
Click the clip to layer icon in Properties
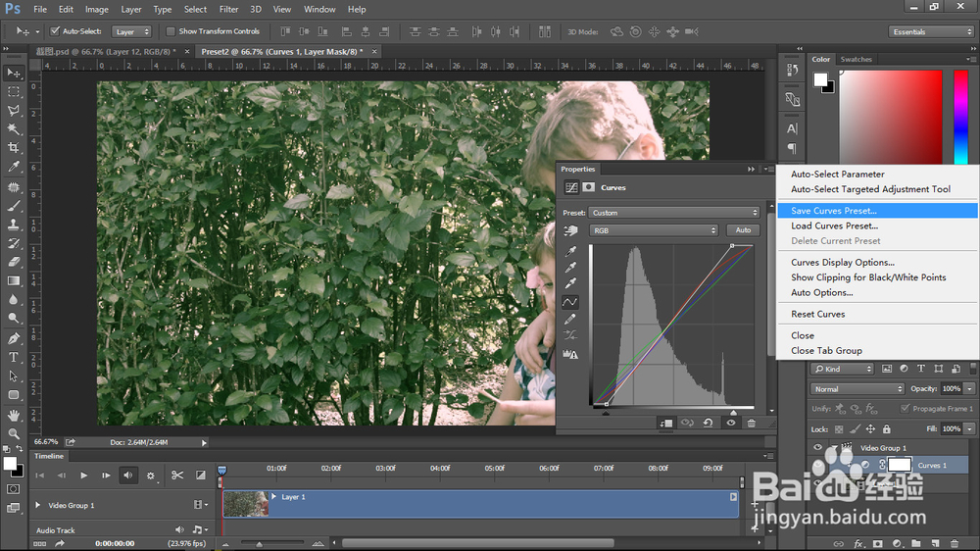(666, 424)
